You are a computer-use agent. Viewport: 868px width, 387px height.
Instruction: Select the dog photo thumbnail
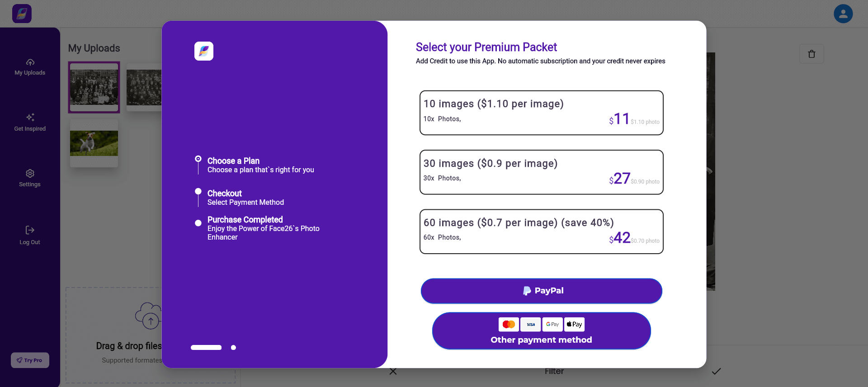click(94, 143)
